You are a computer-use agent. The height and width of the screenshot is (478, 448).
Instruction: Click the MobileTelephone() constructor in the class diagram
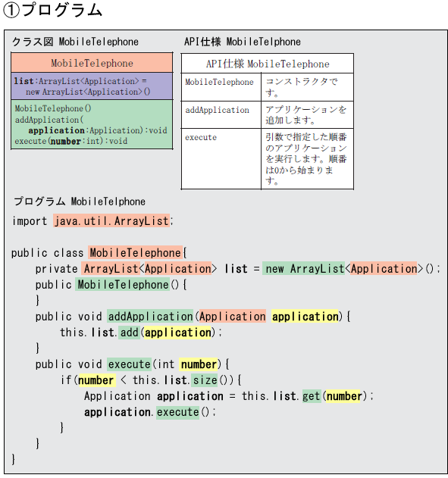(x=53, y=108)
